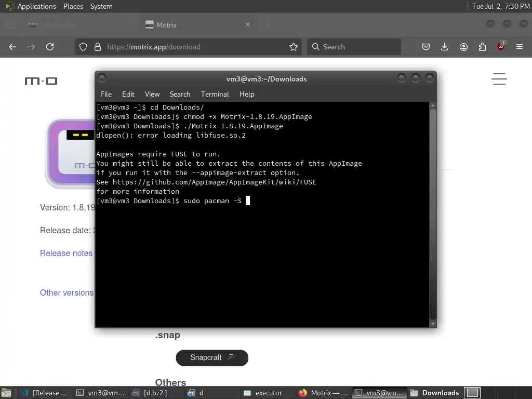
Task: Click the GitHub FUSE wiki URL in terminal
Action: click(x=215, y=182)
